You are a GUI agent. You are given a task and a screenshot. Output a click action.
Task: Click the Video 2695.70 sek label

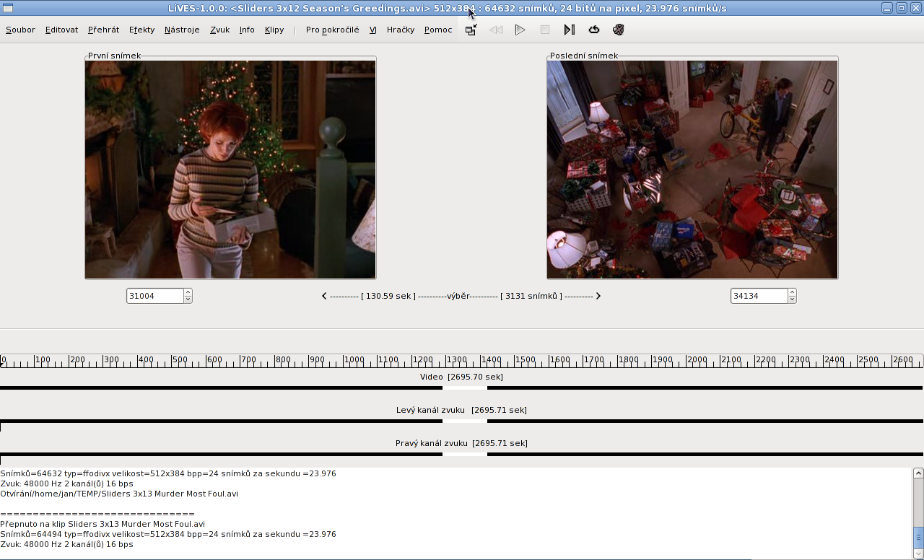[x=461, y=377]
